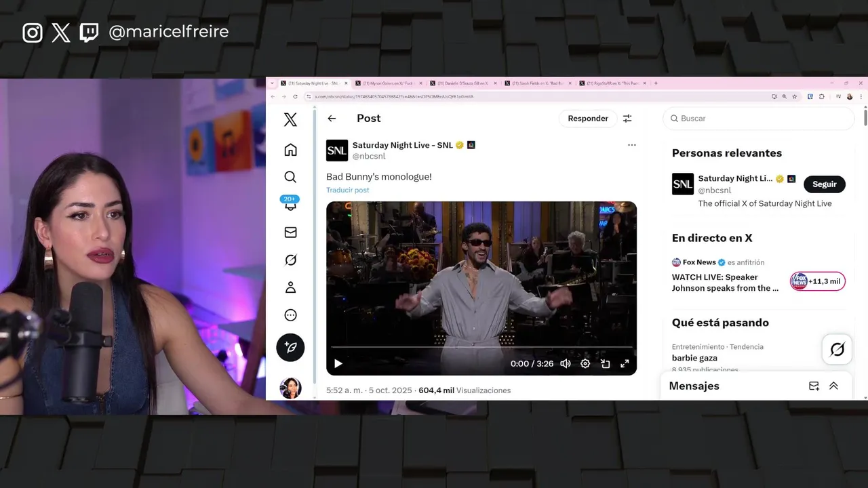Click the +11,3 mil listeners badge
868x488 pixels.
[818, 281]
